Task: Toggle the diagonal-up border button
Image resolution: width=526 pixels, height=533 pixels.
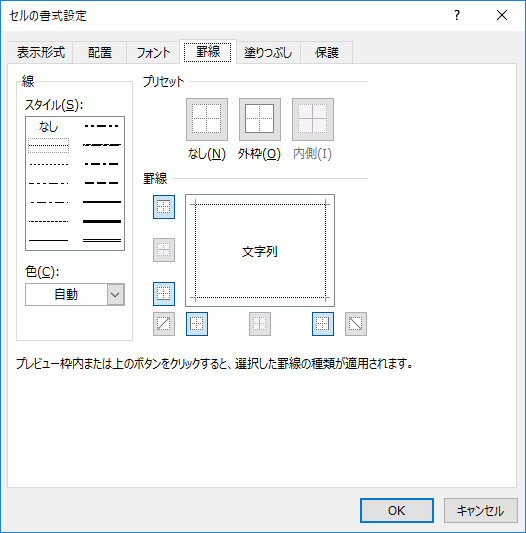Action: (x=164, y=324)
